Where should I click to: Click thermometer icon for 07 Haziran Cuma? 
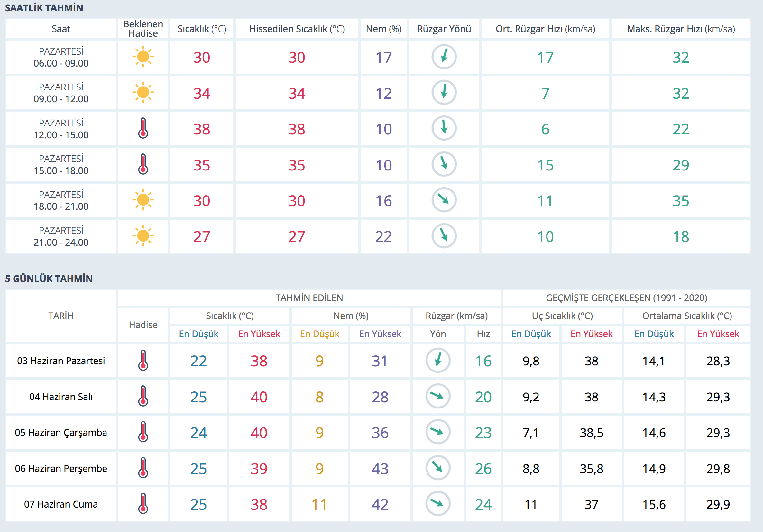pyautogui.click(x=143, y=504)
